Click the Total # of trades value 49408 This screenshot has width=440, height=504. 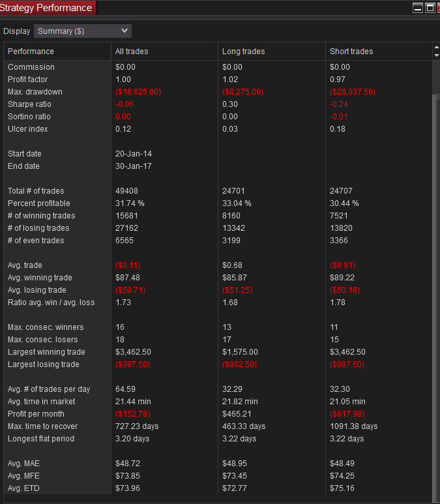pos(126,191)
